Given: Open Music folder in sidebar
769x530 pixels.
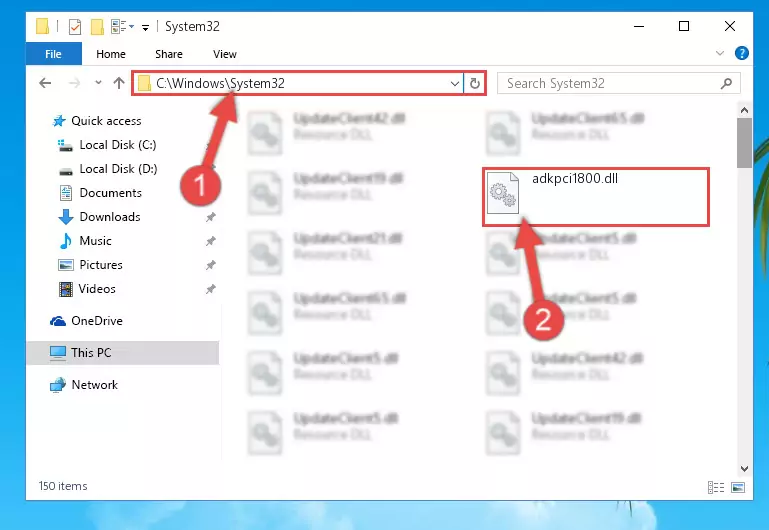Looking at the screenshot, I should point(95,241).
